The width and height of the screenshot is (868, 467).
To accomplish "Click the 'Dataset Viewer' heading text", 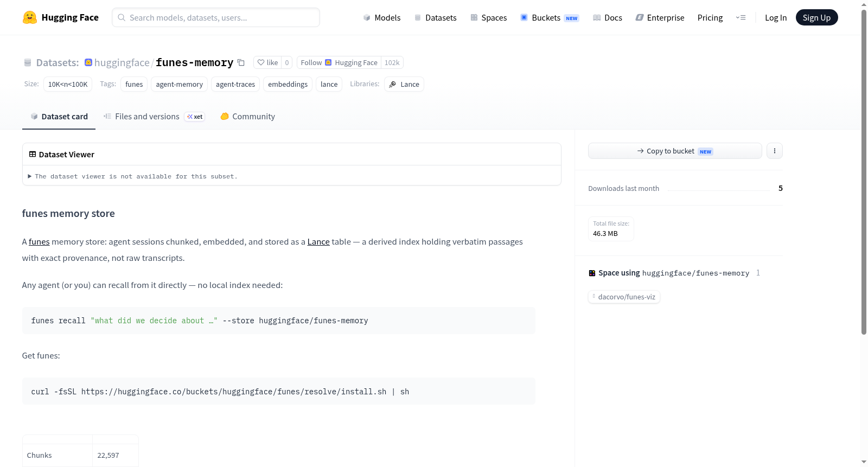I will point(67,155).
